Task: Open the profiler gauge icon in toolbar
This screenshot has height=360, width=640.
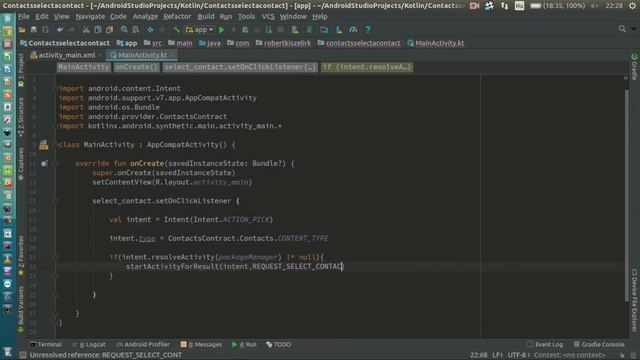Action: (x=353, y=30)
